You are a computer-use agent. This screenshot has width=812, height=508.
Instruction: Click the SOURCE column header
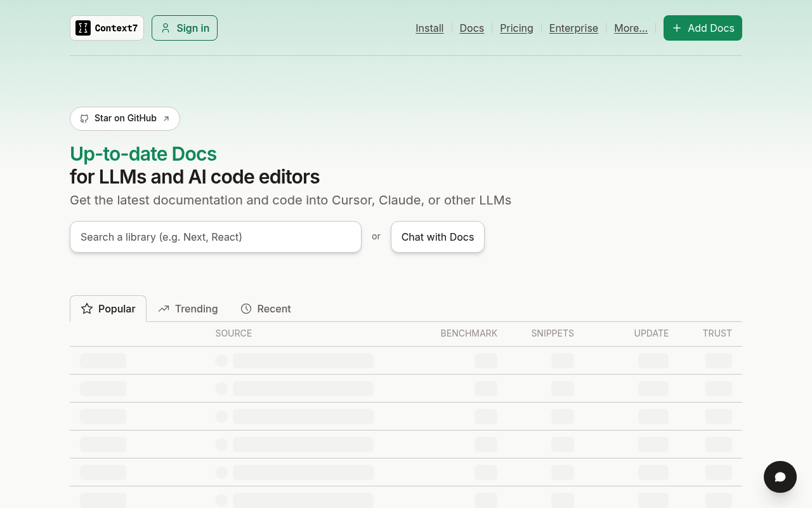pos(233,333)
